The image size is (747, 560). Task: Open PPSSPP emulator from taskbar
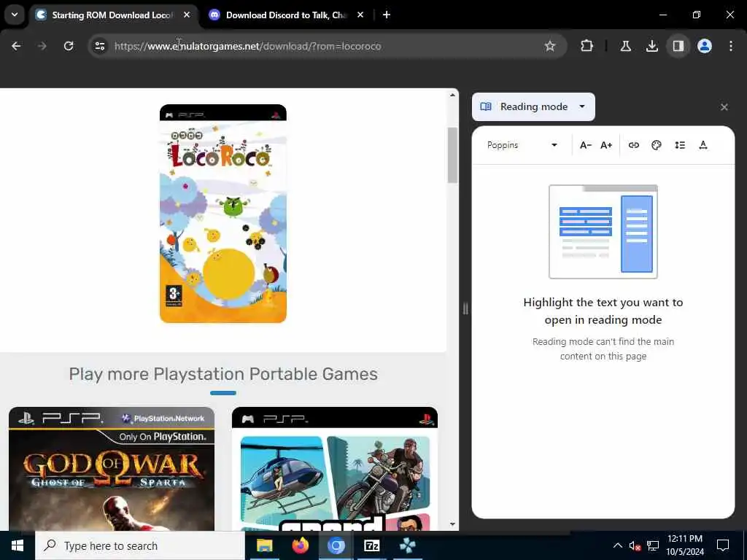pos(407,545)
